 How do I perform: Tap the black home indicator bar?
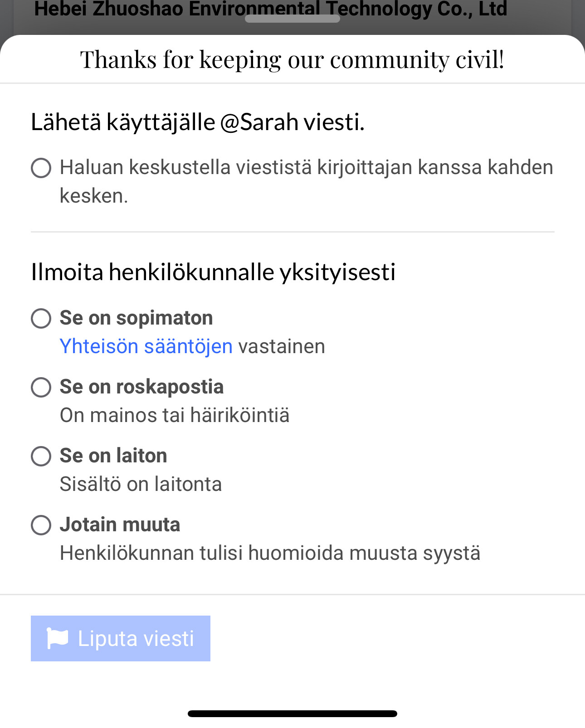tap(292, 713)
